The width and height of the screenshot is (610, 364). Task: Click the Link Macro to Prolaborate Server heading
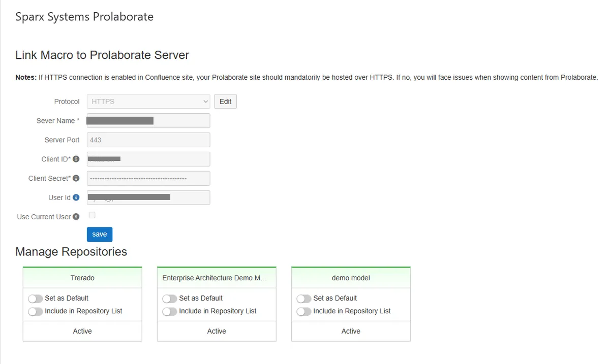(x=102, y=55)
